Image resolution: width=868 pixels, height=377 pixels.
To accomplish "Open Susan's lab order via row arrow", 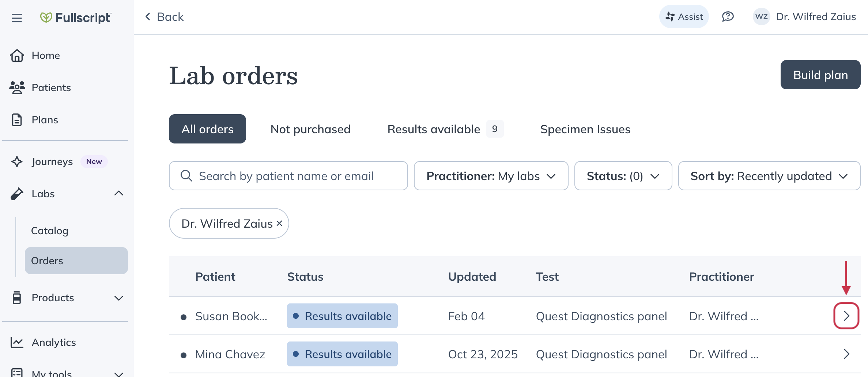I will point(846,316).
